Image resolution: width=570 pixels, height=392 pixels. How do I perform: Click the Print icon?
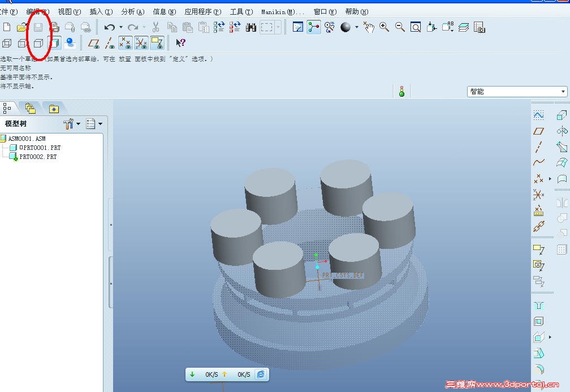(54, 27)
